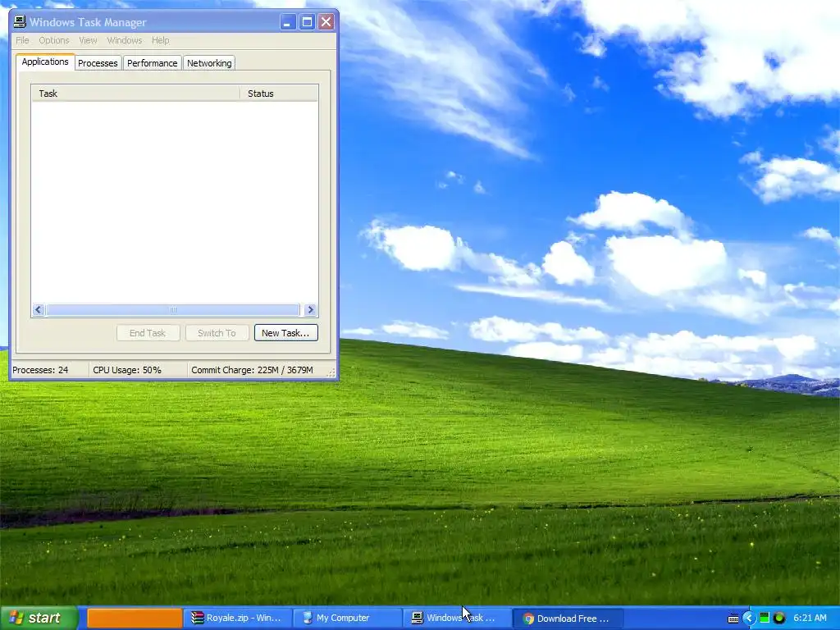Open the Windows menu
Viewport: 840px width, 630px height.
pyautogui.click(x=125, y=40)
